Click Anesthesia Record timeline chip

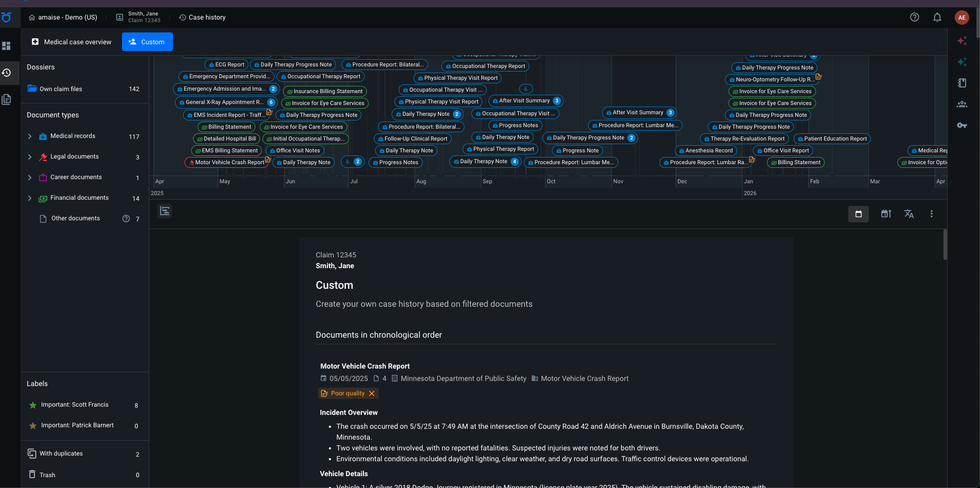coord(706,150)
